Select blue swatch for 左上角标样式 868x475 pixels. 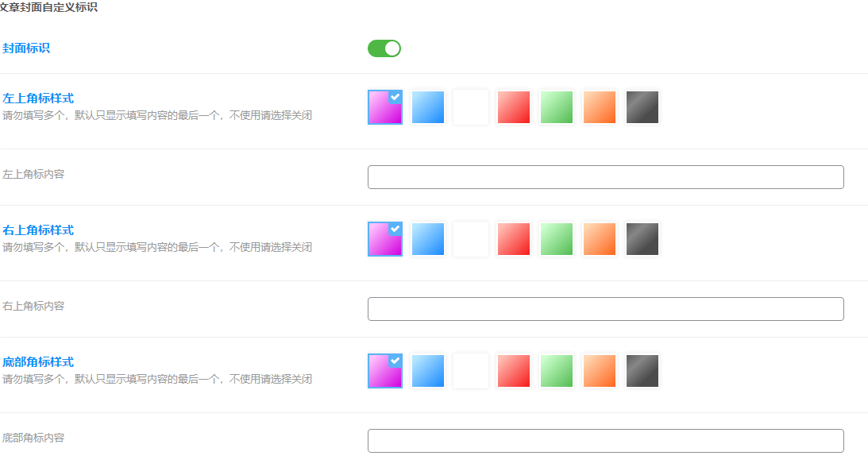(x=428, y=107)
